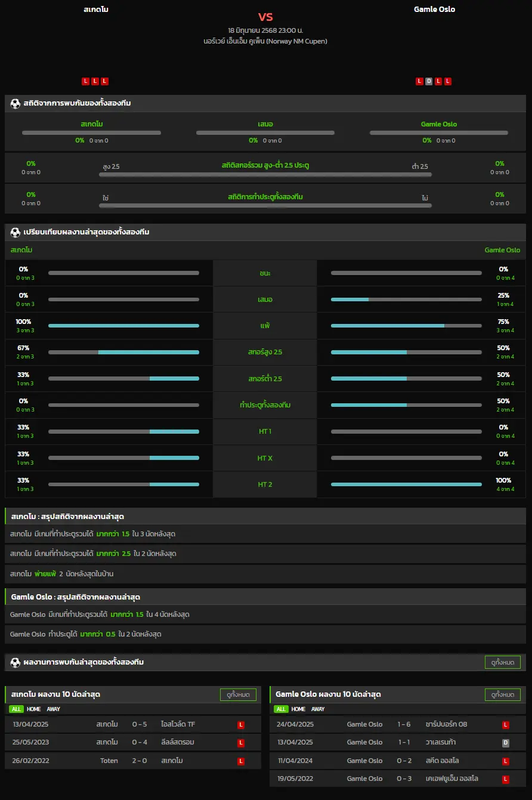Click the สเกดโม team name at the page top
The height and width of the screenshot is (800, 532).
(x=96, y=10)
